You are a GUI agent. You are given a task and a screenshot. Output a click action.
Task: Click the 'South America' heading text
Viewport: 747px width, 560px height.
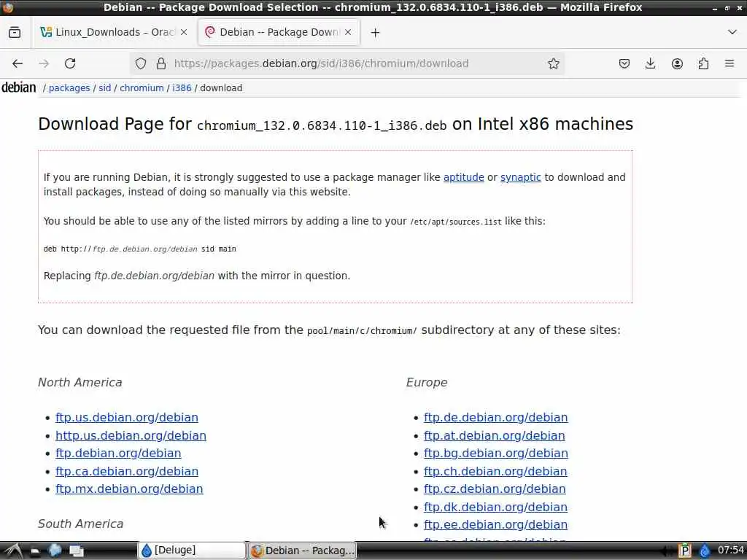pyautogui.click(x=80, y=524)
